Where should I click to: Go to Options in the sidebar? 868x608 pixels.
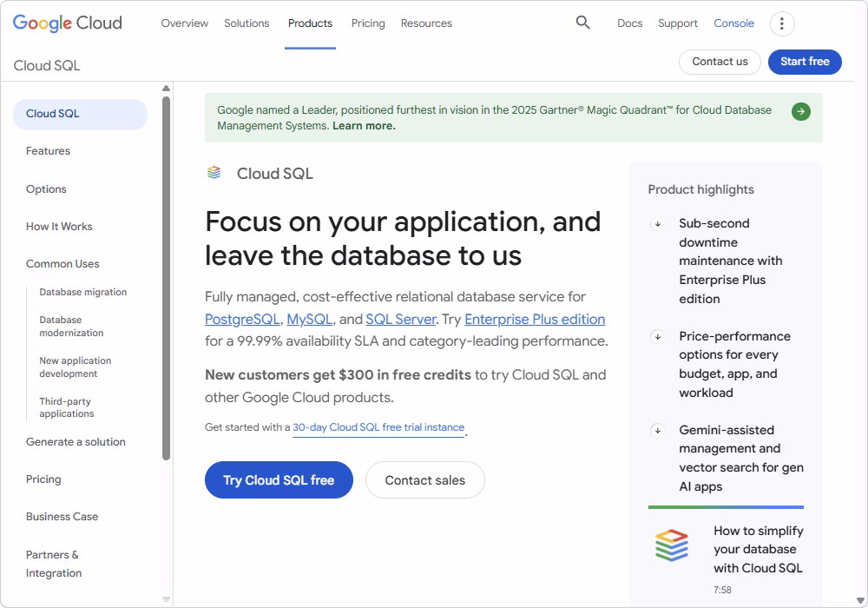[x=46, y=188]
